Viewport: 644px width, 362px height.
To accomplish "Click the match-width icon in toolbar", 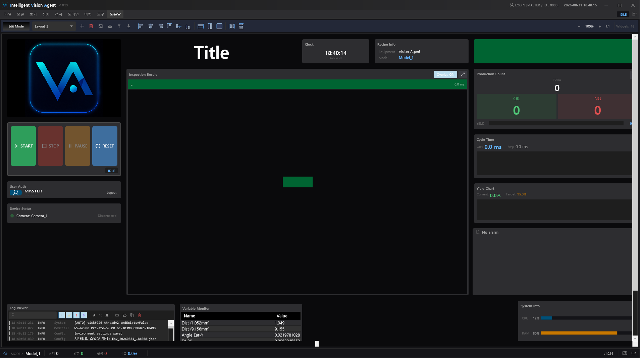I will [201, 26].
